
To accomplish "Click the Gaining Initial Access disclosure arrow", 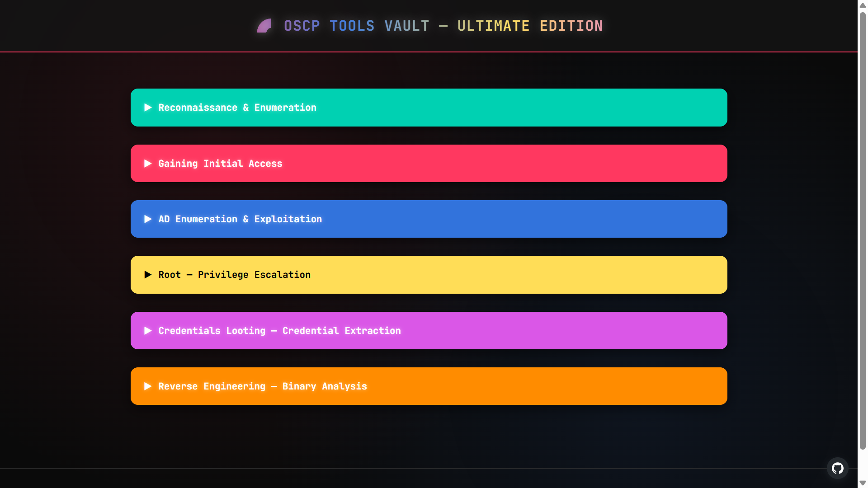I will [x=148, y=164].
